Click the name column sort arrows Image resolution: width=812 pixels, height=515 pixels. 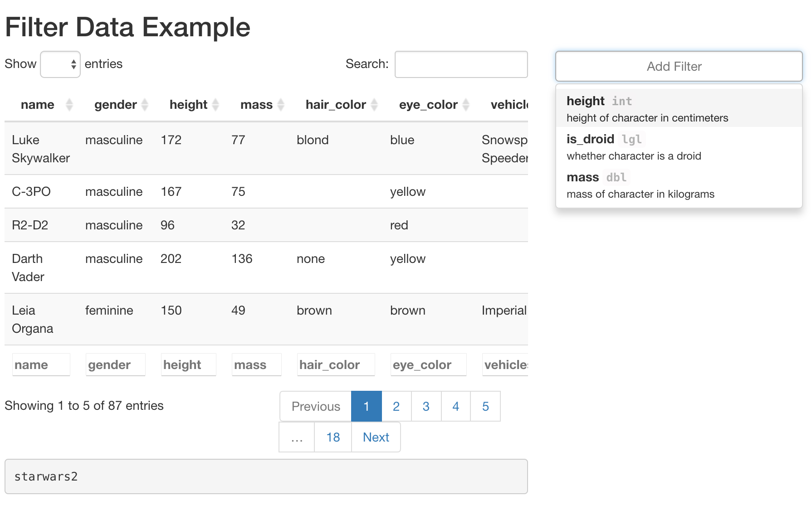(69, 105)
